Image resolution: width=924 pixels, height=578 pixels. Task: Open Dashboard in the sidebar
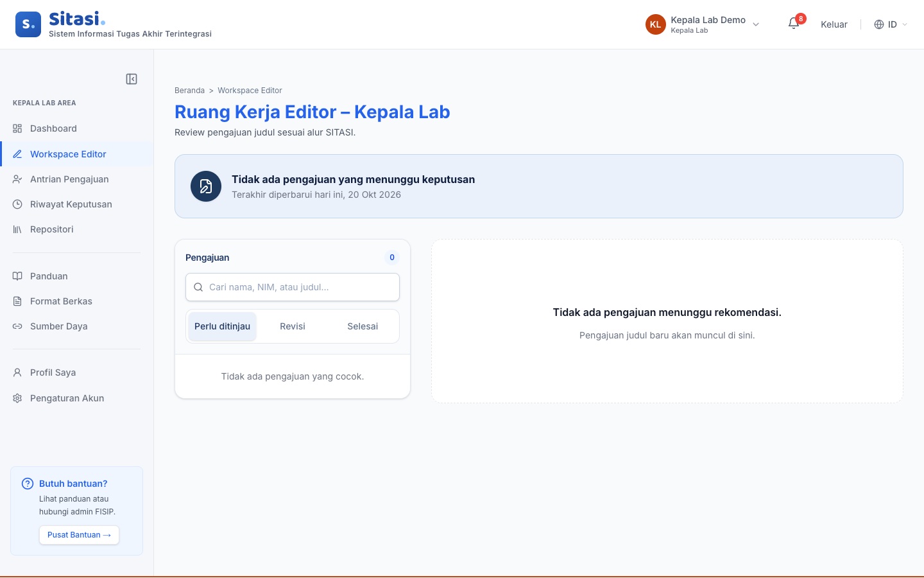pos(77,128)
